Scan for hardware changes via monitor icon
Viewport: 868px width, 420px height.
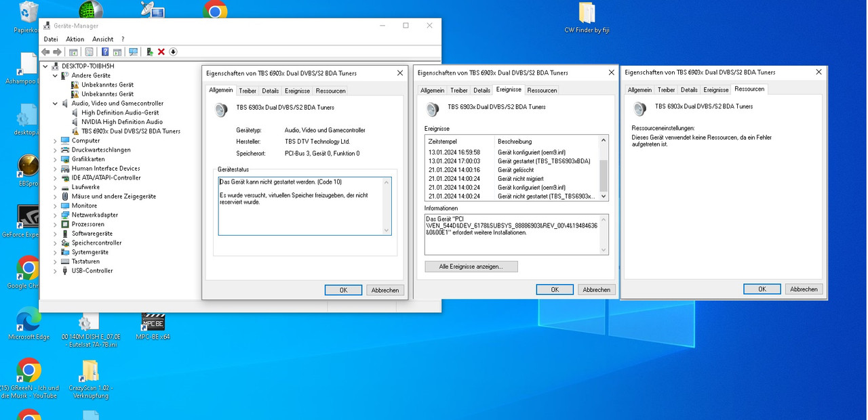pos(133,52)
